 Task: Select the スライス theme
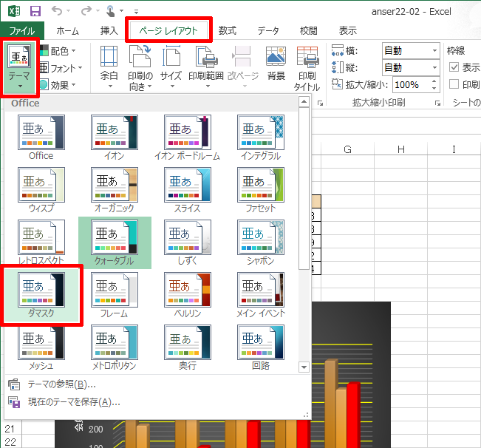(188, 190)
